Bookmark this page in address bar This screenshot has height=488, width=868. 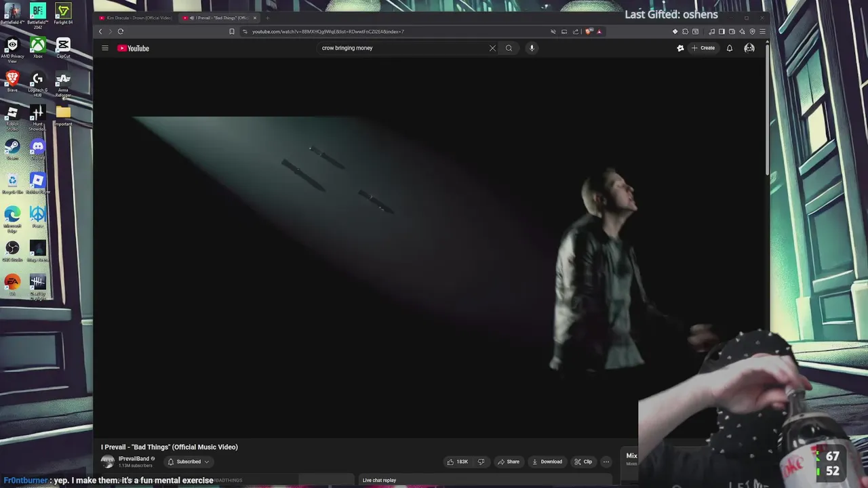[x=232, y=31]
